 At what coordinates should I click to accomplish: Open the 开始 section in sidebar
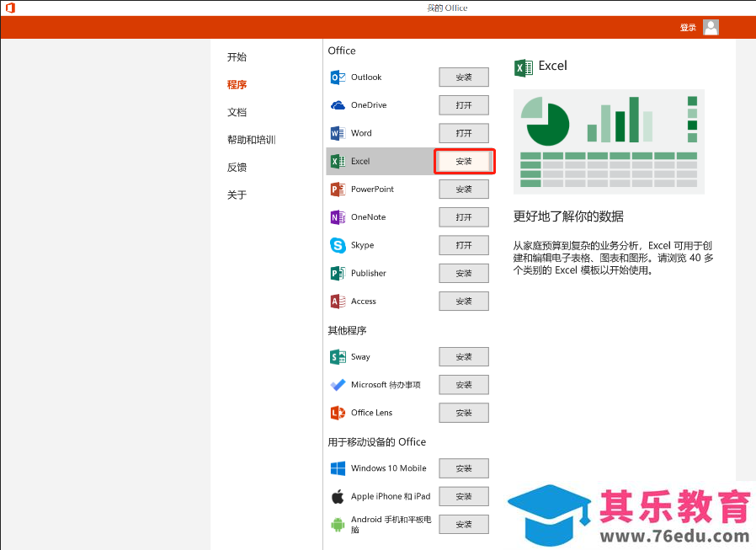[237, 57]
